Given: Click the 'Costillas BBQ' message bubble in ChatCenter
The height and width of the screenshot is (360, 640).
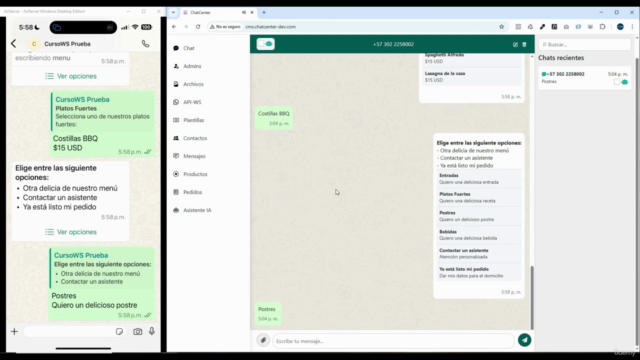Looking at the screenshot, I should [x=274, y=118].
